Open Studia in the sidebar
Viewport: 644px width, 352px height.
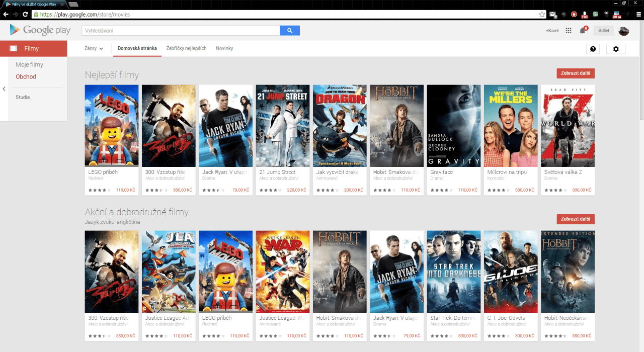pos(23,97)
